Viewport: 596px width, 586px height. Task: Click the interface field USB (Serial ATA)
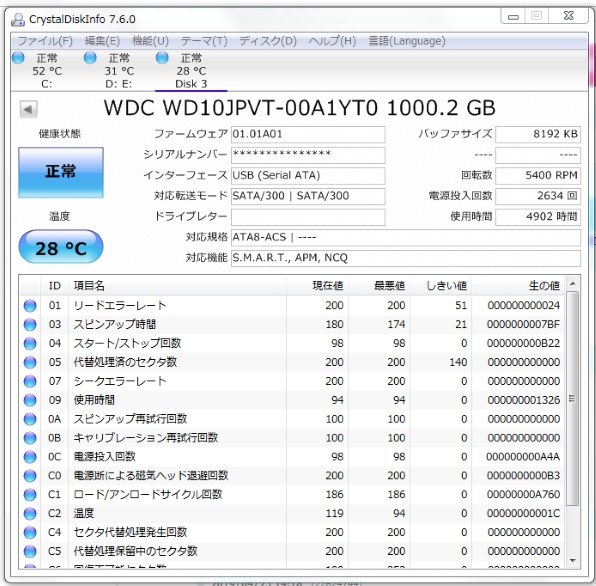click(308, 176)
